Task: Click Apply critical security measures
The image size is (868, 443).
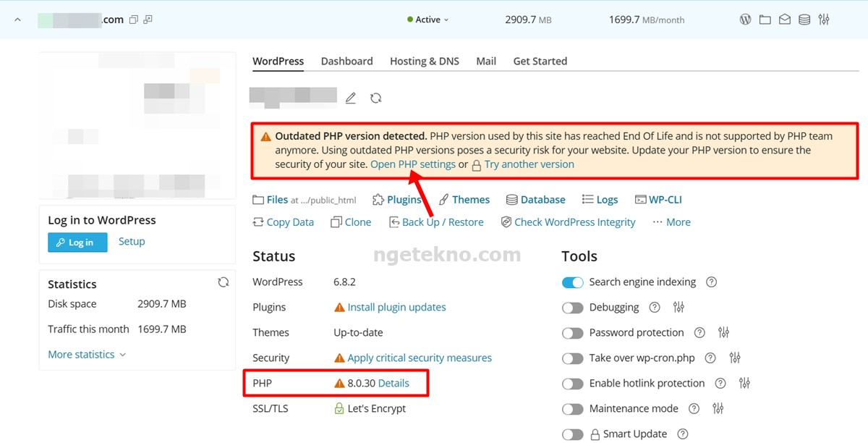Action: [x=420, y=358]
